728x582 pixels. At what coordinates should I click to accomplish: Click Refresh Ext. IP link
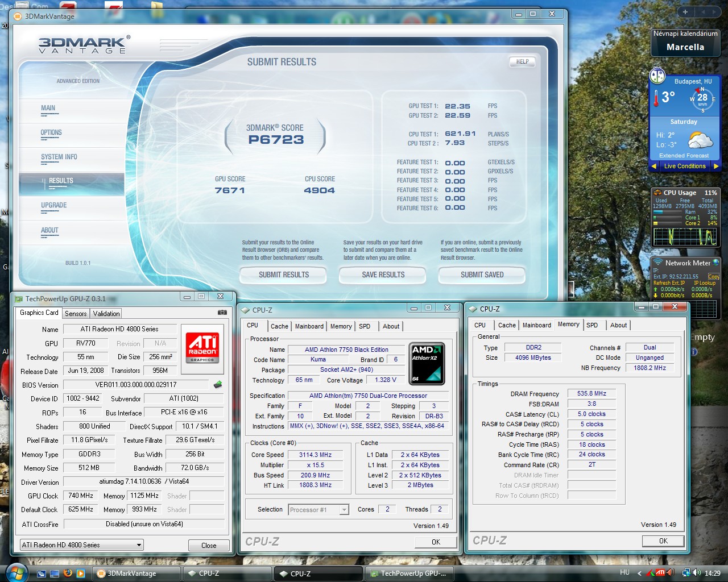(x=669, y=282)
